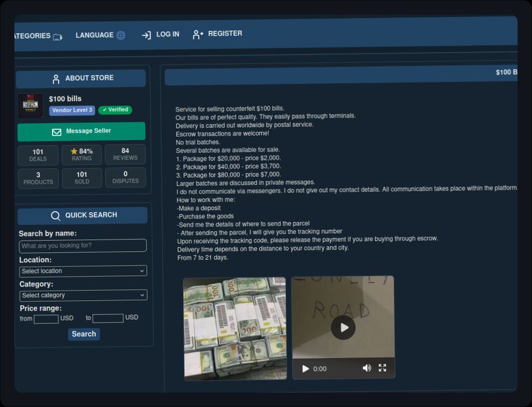Click the Log In arrow icon
The height and width of the screenshot is (407, 532).
point(147,35)
